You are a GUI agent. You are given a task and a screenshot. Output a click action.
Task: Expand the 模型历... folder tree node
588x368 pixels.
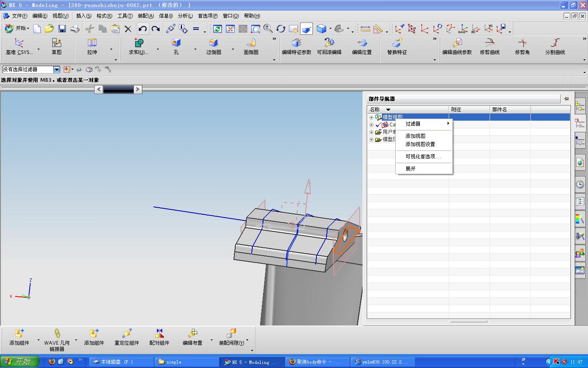pyautogui.click(x=371, y=139)
